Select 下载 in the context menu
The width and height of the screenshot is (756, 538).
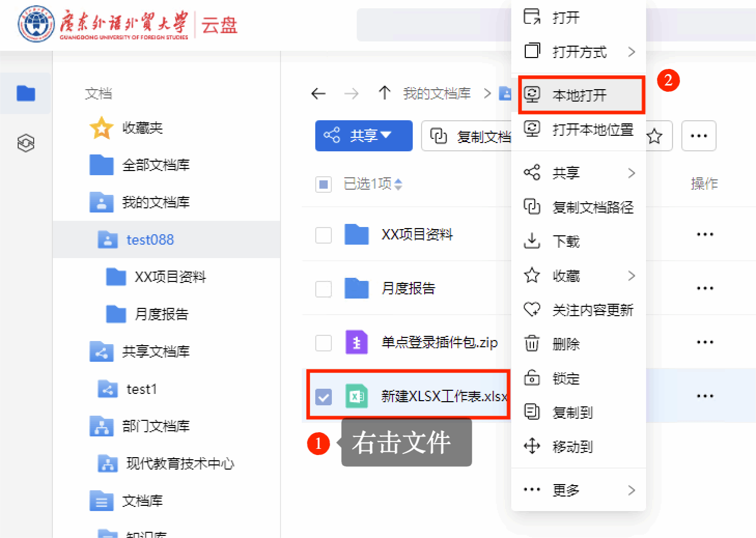point(566,242)
